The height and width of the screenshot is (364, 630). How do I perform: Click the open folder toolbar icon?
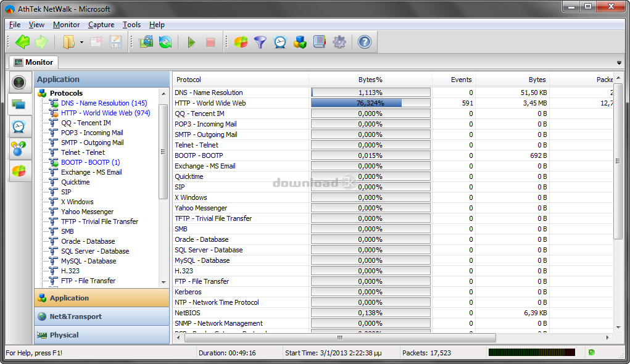coord(68,42)
